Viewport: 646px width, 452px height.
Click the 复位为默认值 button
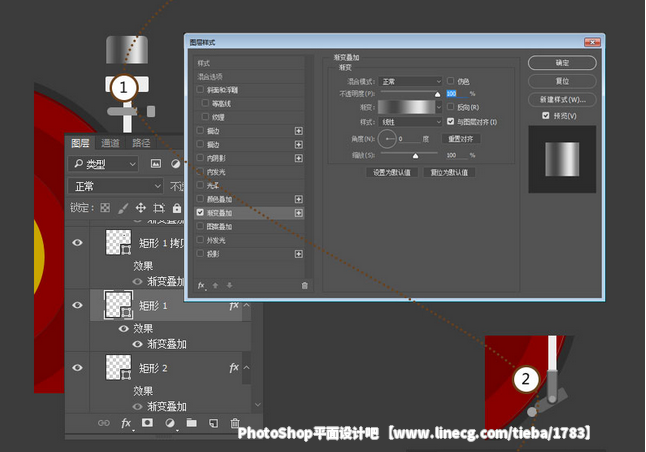click(x=449, y=172)
